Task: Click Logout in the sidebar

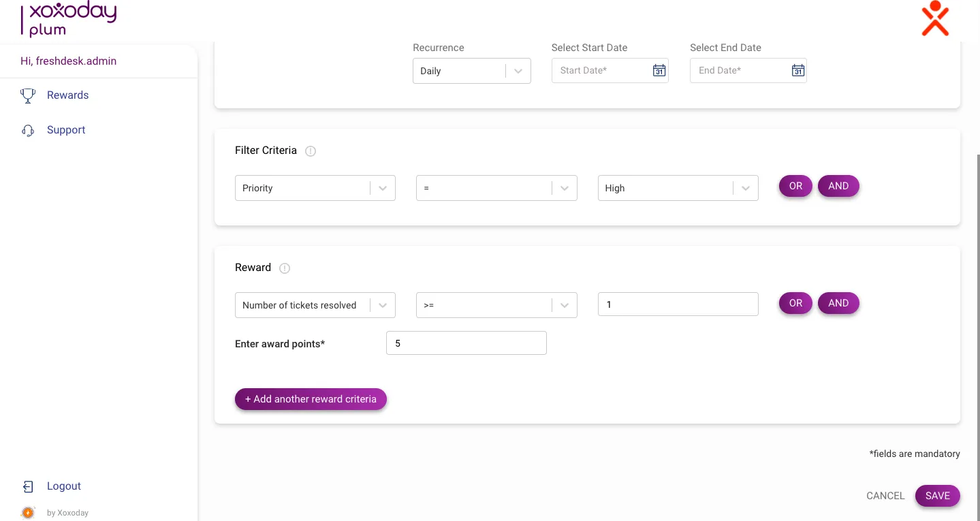Action: point(63,486)
